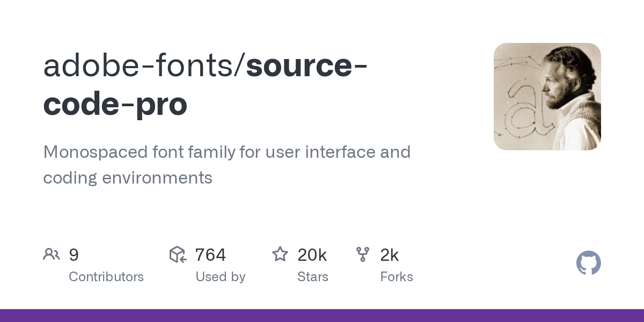644x322 pixels.
Task: Click the Forks label
Action: [397, 277]
